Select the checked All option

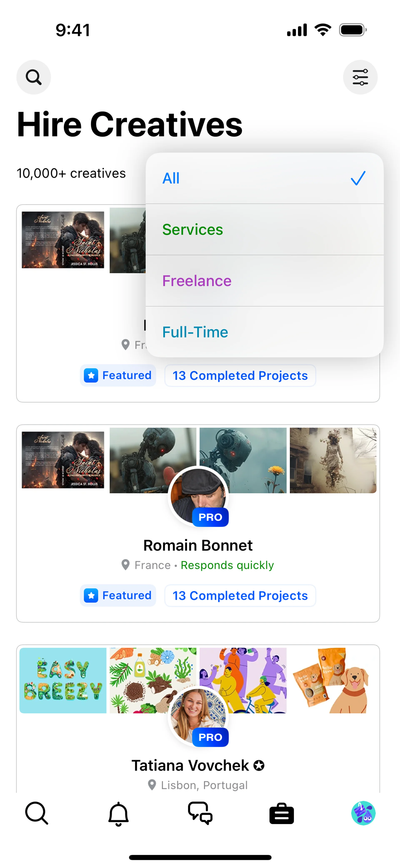264,178
